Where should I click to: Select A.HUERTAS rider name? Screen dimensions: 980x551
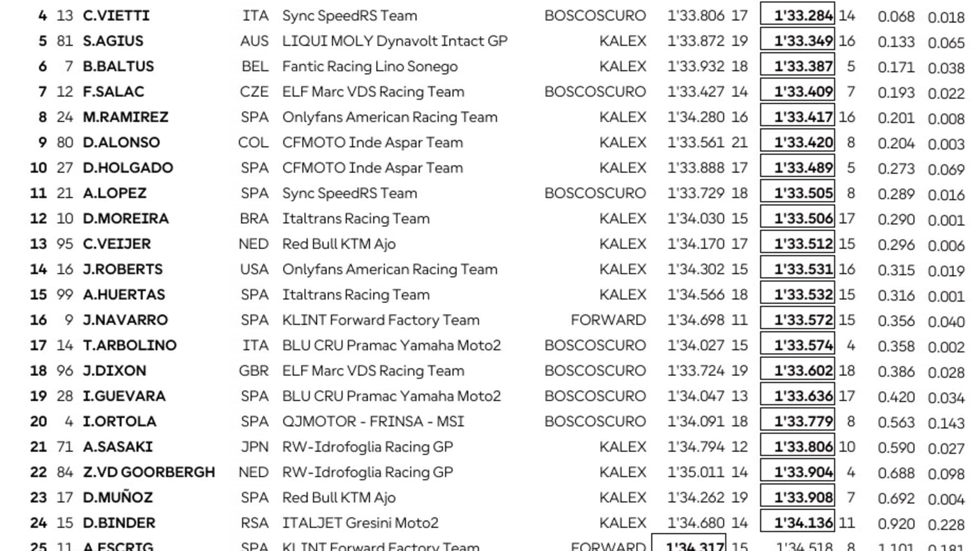coord(124,295)
